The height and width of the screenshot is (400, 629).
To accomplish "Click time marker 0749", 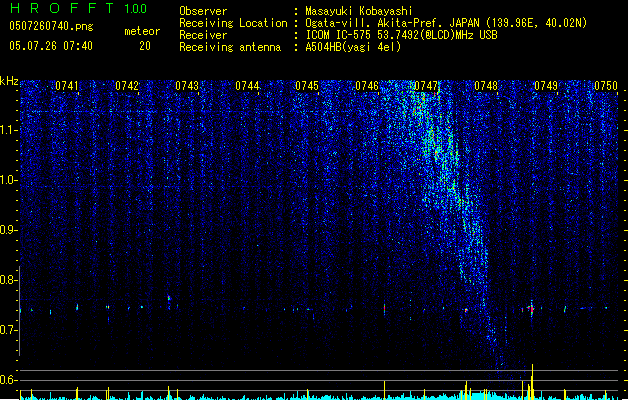I will pyautogui.click(x=546, y=86).
